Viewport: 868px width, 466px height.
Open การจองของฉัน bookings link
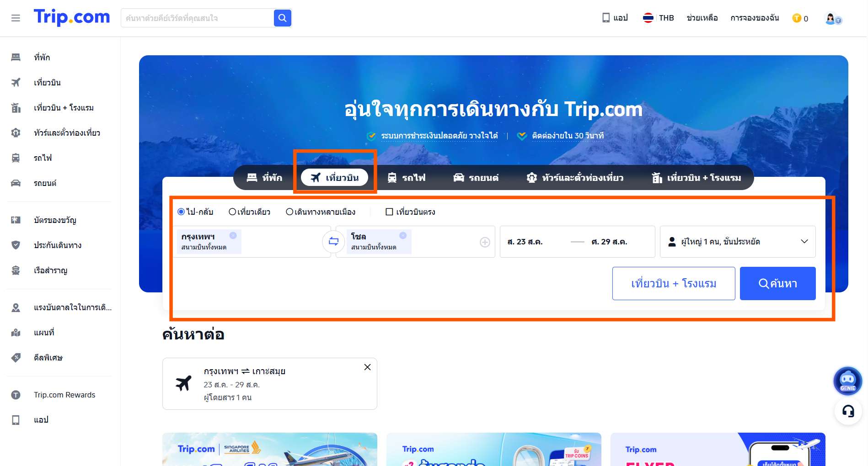point(755,18)
